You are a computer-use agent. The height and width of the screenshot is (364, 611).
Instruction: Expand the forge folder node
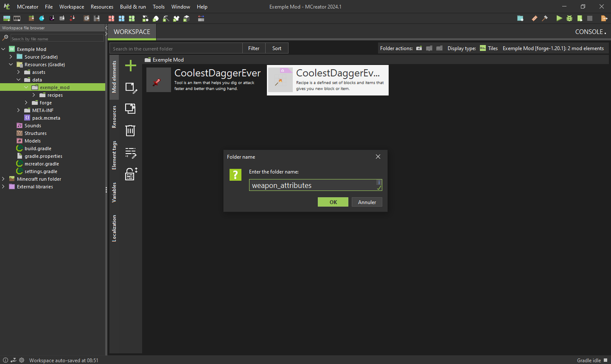coord(26,103)
